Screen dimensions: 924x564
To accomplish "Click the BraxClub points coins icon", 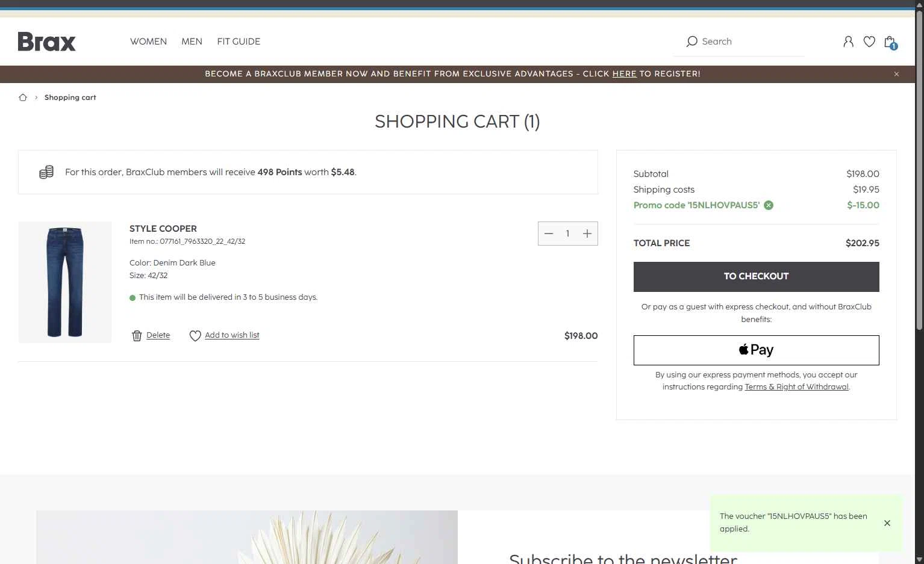I will (46, 172).
